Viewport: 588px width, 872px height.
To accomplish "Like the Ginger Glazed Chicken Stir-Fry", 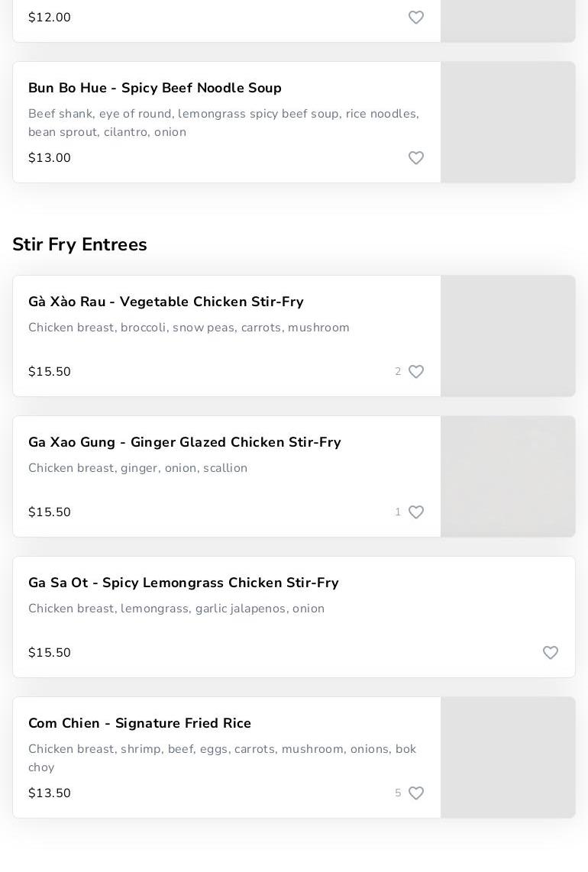I will click(416, 512).
